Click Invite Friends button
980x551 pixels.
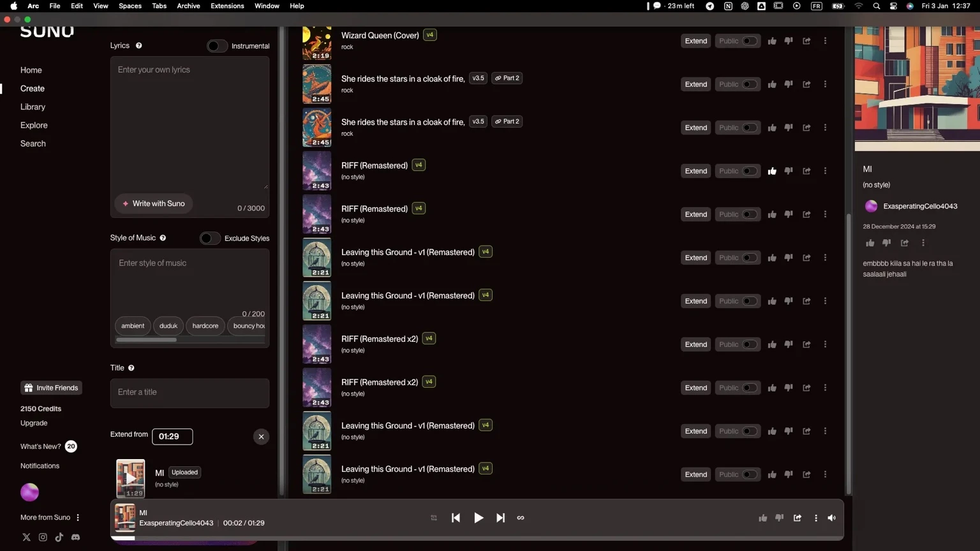(51, 388)
